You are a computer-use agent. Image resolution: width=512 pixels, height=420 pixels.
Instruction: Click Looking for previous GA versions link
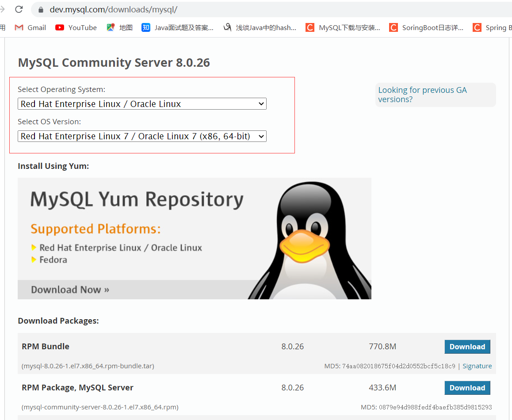[x=422, y=95]
